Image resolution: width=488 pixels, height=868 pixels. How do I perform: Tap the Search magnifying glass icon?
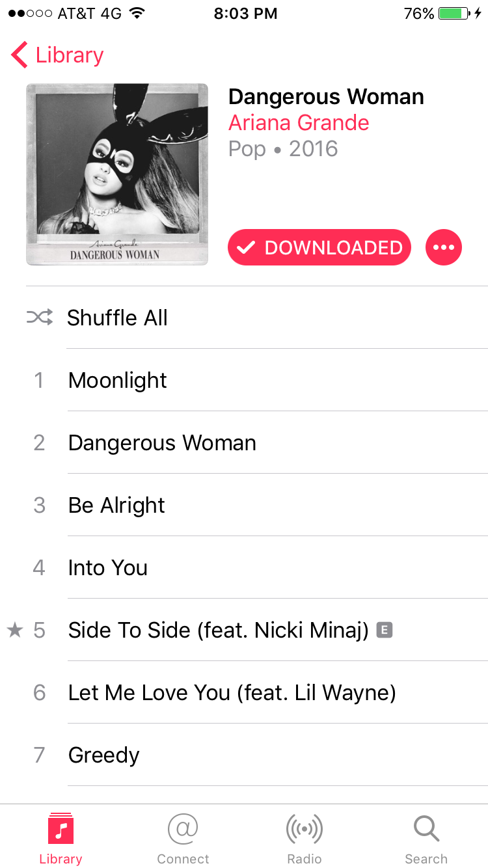[x=426, y=829]
